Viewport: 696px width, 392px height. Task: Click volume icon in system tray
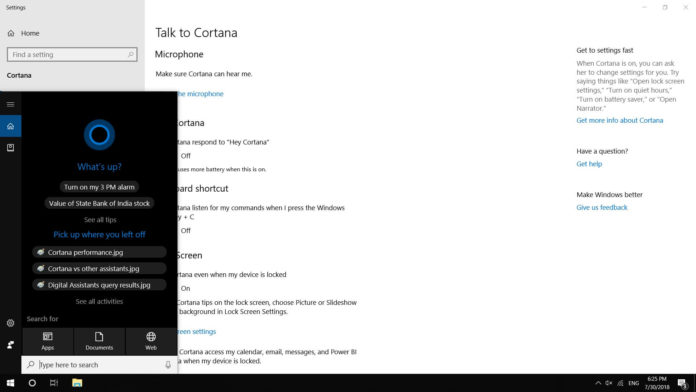[609, 383]
